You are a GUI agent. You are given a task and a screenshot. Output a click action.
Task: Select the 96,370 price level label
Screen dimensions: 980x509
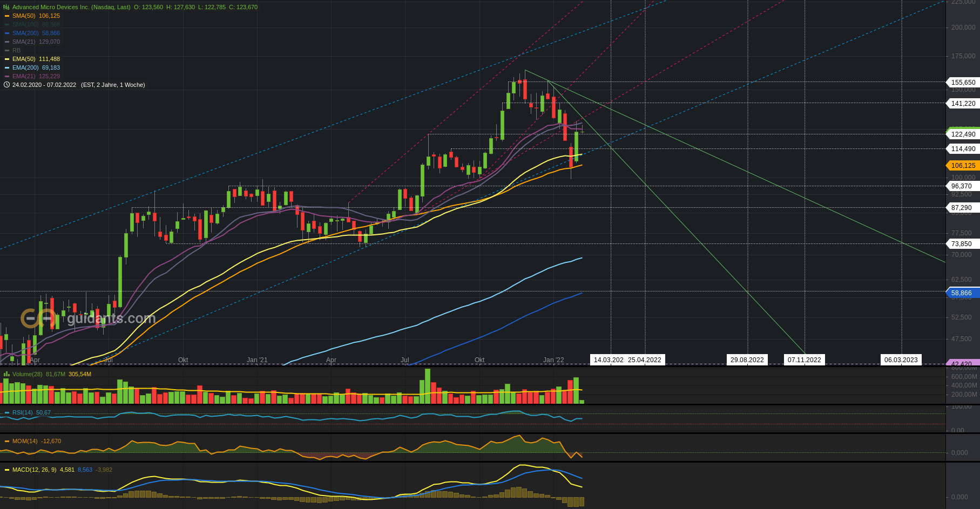pyautogui.click(x=963, y=186)
